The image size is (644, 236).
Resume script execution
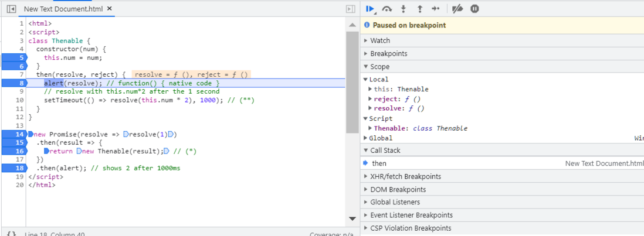pos(370,9)
